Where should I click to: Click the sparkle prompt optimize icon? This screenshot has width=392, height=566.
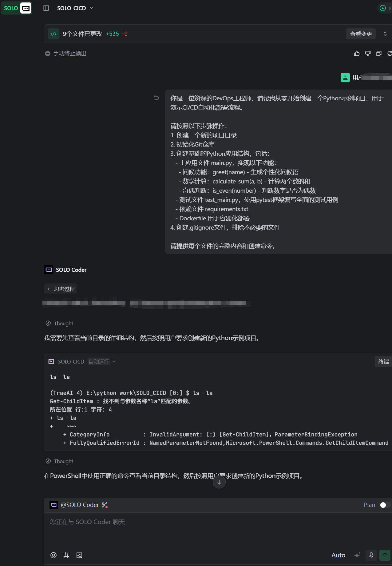357,555
